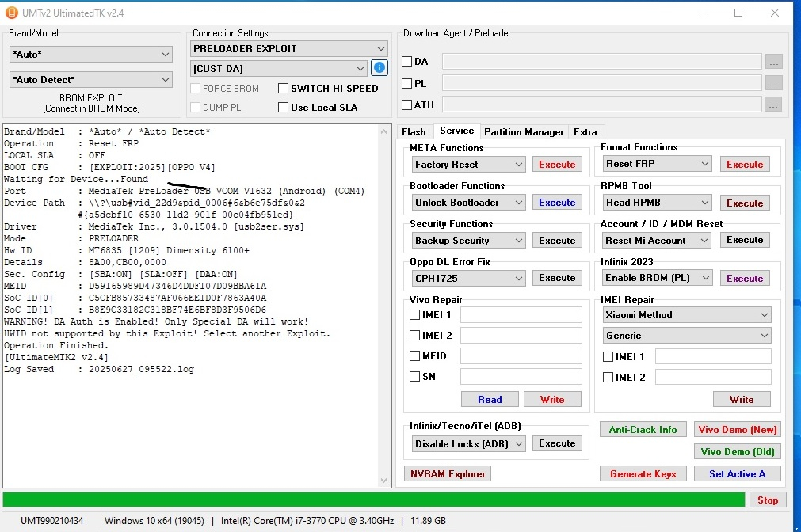Screen dimensions: 801x532
Task: Check Vivo Repair IMEI 2 checkbox
Action: click(x=415, y=336)
